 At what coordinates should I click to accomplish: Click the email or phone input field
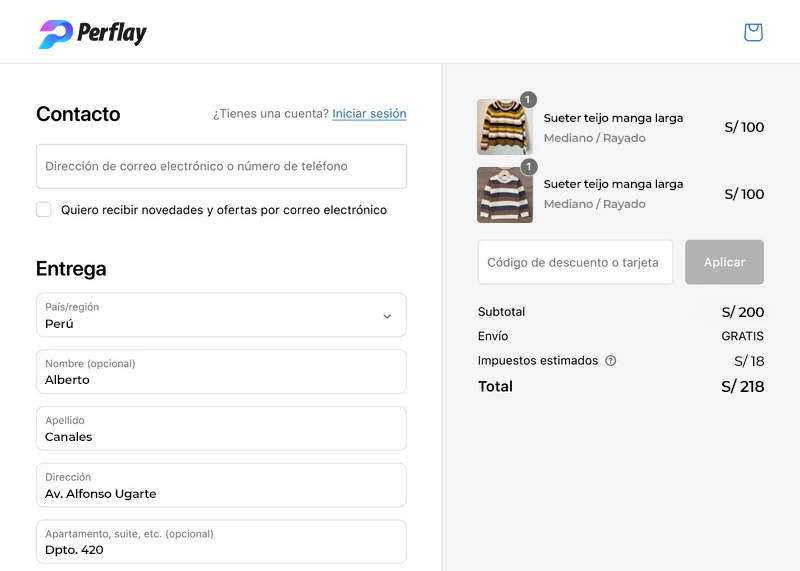221,166
